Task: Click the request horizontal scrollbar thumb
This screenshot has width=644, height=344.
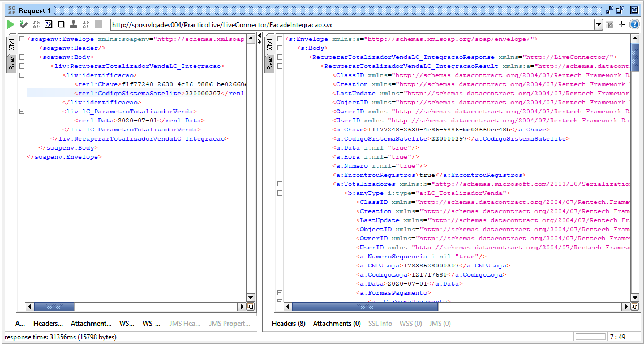Action: [54, 307]
